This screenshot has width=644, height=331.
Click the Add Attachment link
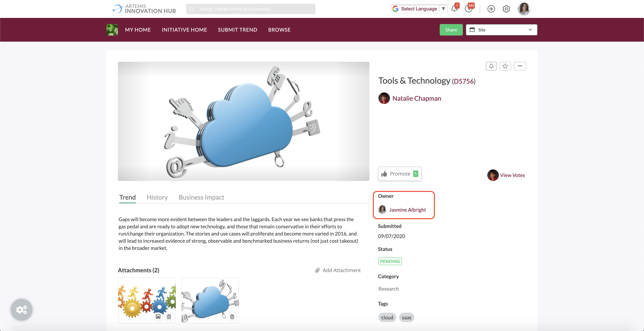click(342, 270)
